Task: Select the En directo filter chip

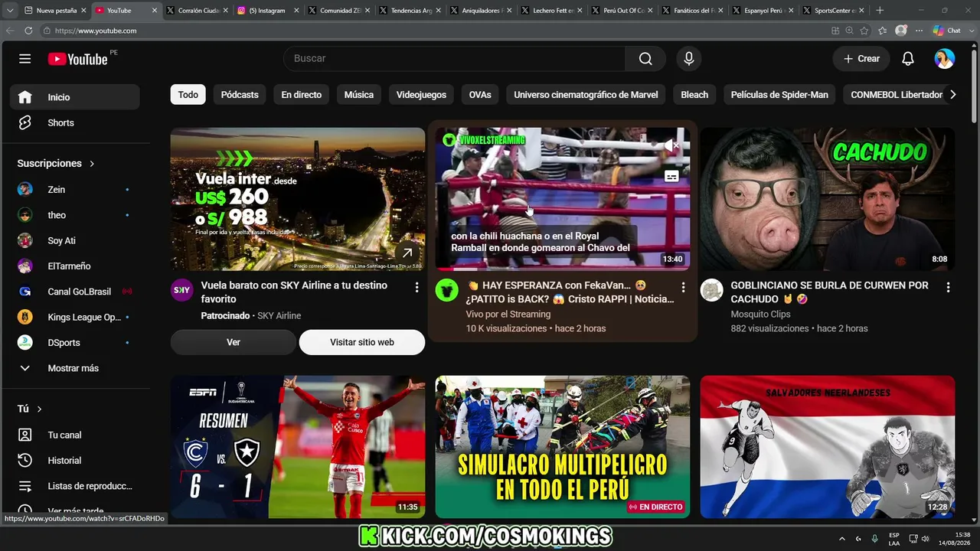Action: click(x=302, y=95)
